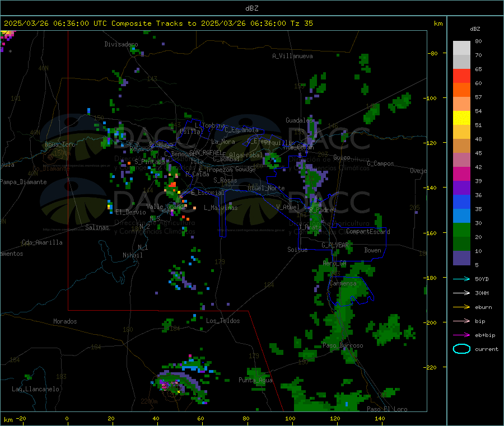Click the red 60 dBZ color swatch

click(461, 76)
